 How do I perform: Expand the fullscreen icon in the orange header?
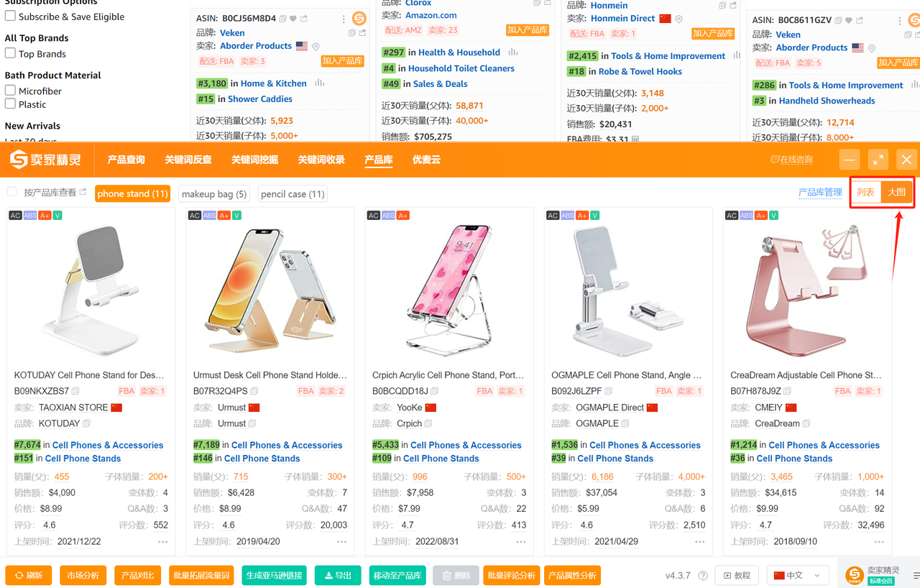878,160
